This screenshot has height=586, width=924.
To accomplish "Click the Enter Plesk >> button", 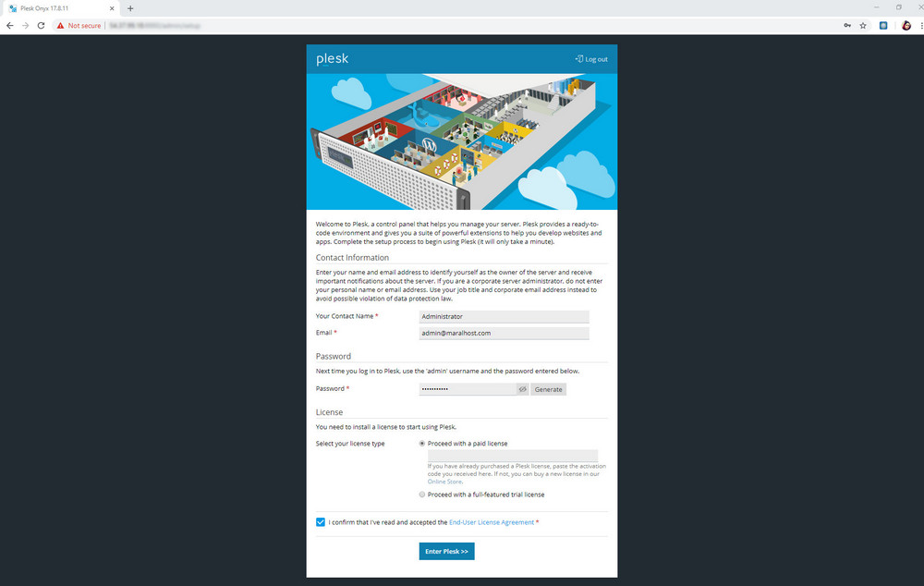I will point(446,551).
